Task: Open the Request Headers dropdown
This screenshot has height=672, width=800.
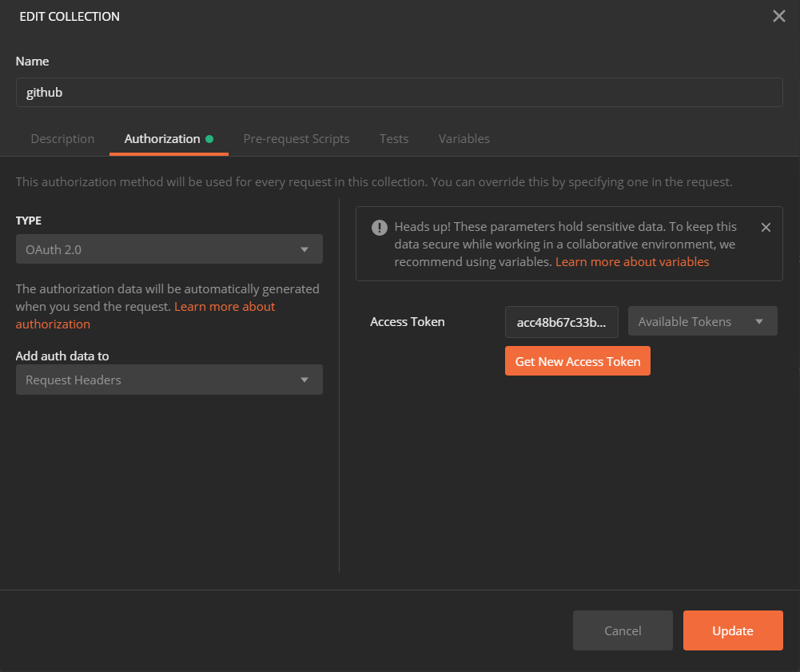Action: click(x=169, y=380)
